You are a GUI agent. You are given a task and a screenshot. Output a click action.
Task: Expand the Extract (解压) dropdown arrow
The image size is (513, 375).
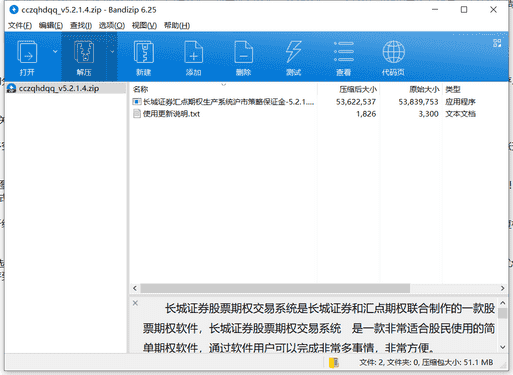[112, 52]
